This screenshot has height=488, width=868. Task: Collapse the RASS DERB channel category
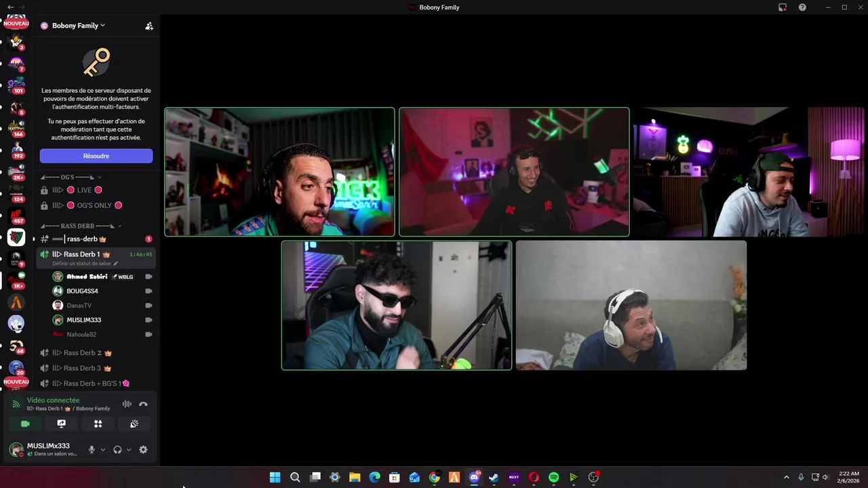point(81,226)
